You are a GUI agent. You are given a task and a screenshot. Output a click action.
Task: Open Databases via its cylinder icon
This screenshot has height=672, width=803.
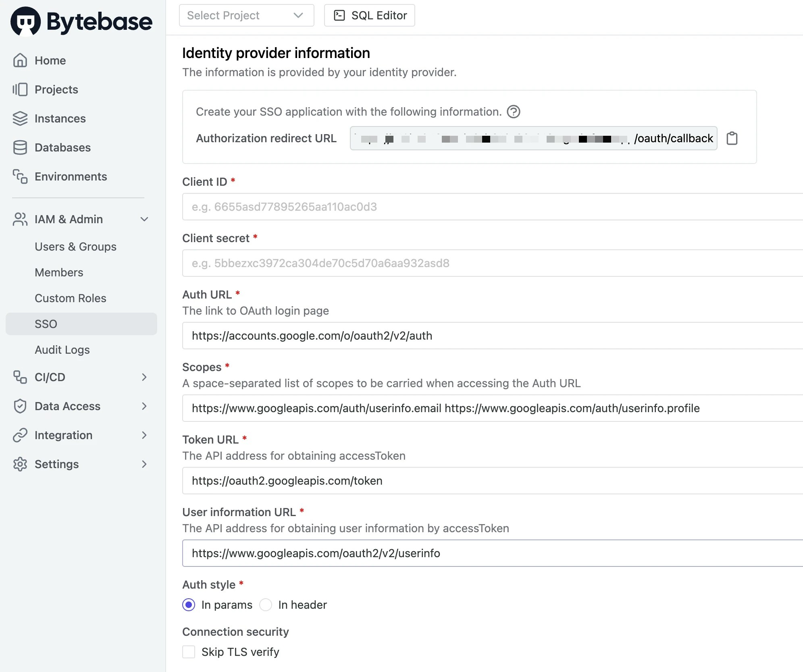tap(20, 147)
